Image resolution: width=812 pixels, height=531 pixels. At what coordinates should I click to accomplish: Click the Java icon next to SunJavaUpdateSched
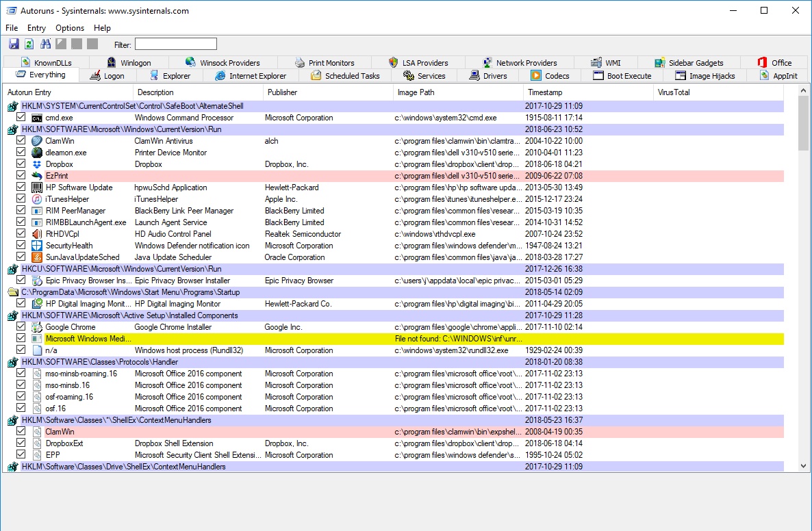pyautogui.click(x=36, y=257)
